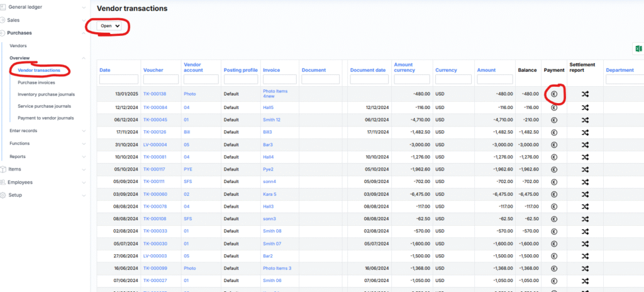The image size is (644, 292).
Task: Open voucher link TK-000126
Action: pyautogui.click(x=154, y=132)
